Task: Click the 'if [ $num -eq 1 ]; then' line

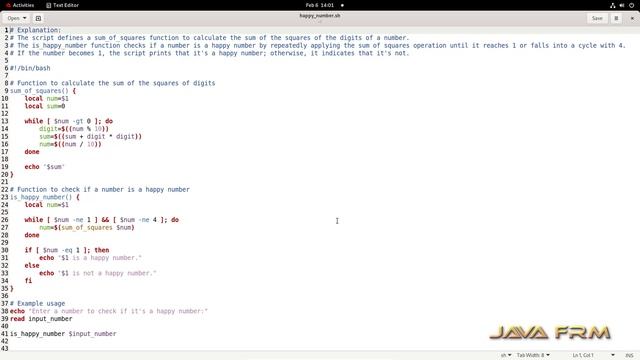Action: pyautogui.click(x=67, y=250)
